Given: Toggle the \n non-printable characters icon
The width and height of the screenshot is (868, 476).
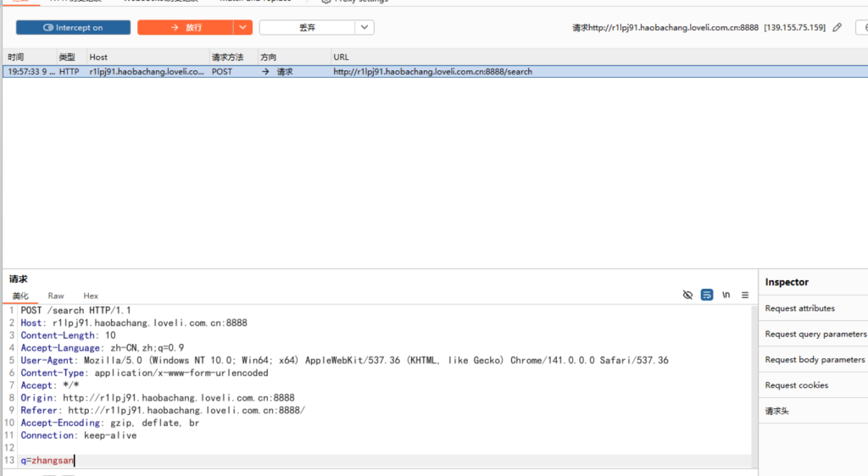Looking at the screenshot, I should pos(726,295).
